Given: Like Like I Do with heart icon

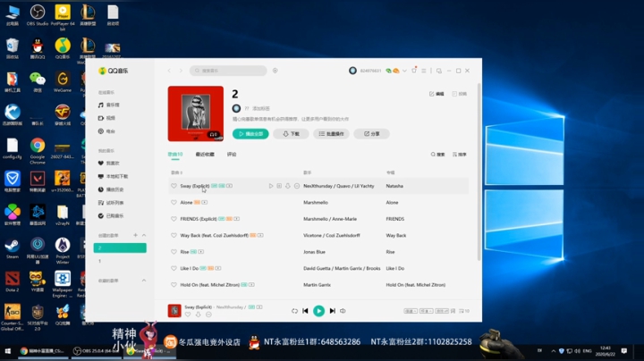Looking at the screenshot, I should pyautogui.click(x=174, y=268).
